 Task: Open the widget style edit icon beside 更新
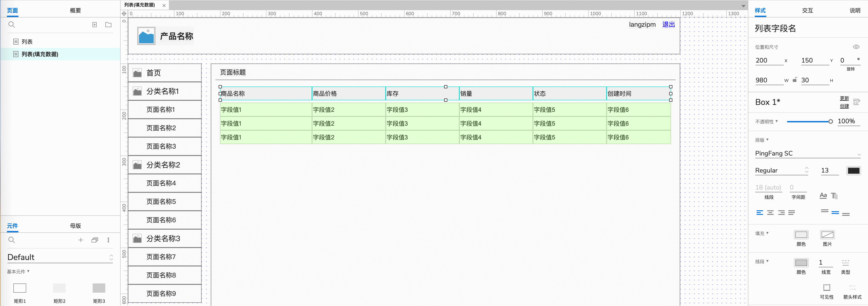pyautogui.click(x=856, y=102)
